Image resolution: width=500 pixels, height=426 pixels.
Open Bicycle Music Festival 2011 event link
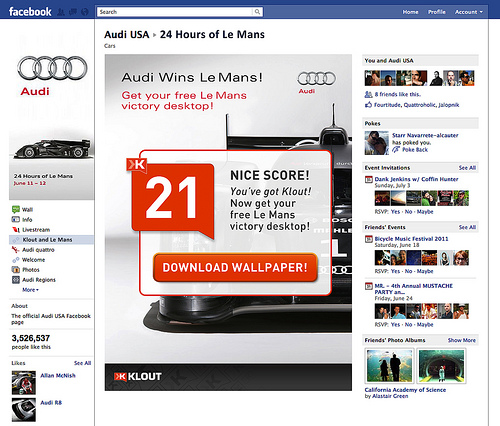click(x=411, y=239)
